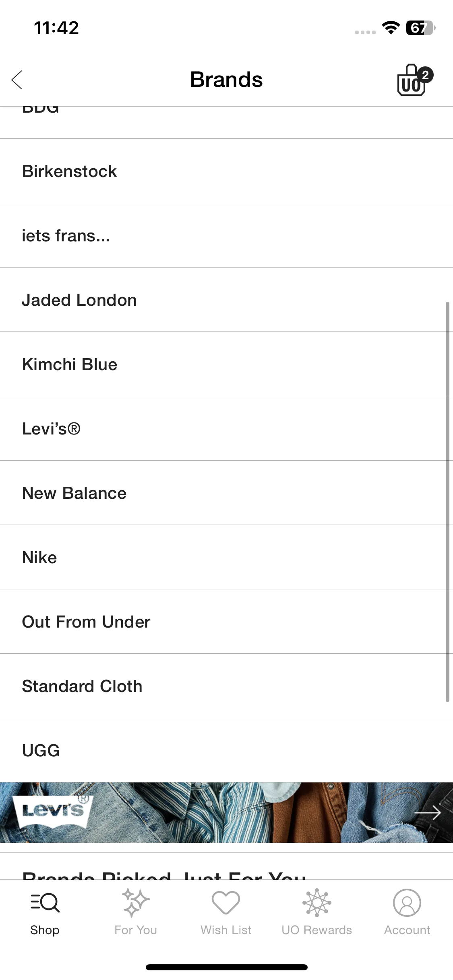The width and height of the screenshot is (453, 980).
Task: Open the For You sparkle tab
Action: pos(136,912)
